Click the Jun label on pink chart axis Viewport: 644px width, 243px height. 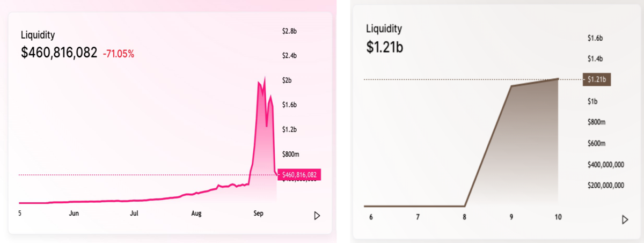(x=74, y=213)
